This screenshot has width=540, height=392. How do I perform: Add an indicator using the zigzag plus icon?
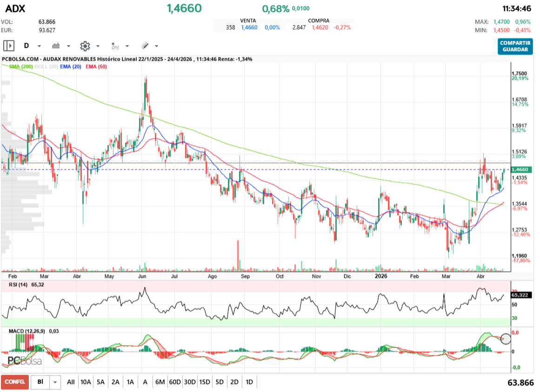[x=116, y=46]
